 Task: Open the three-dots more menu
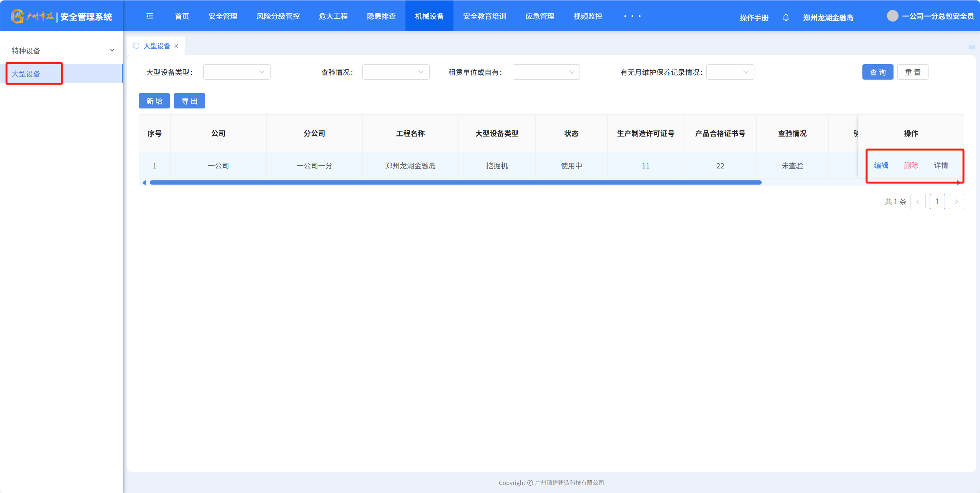point(632,16)
